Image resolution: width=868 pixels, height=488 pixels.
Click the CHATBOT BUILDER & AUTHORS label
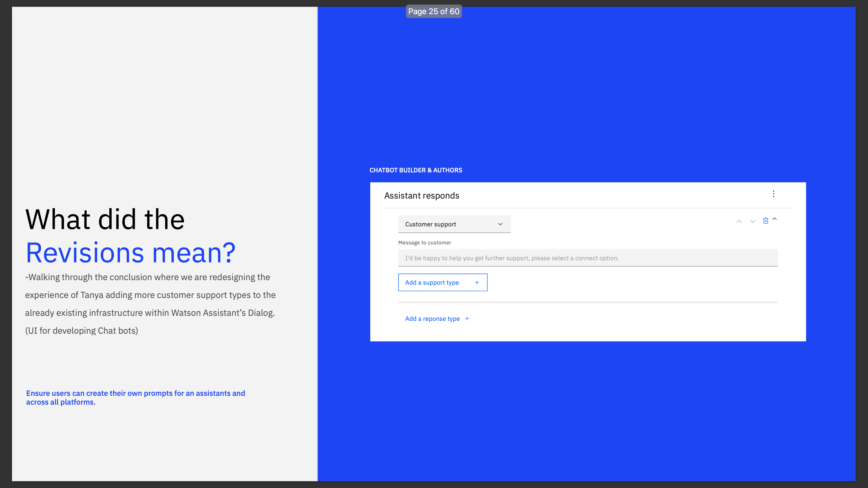click(x=416, y=170)
